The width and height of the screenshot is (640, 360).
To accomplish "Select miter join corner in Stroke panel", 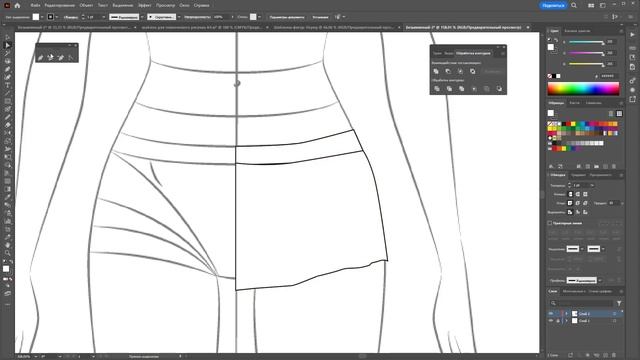I will (x=570, y=203).
